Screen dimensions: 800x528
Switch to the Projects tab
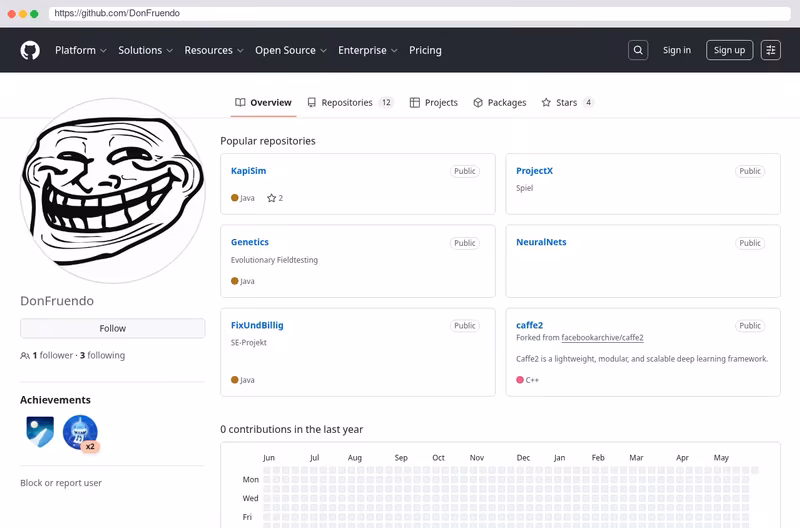pos(434,103)
